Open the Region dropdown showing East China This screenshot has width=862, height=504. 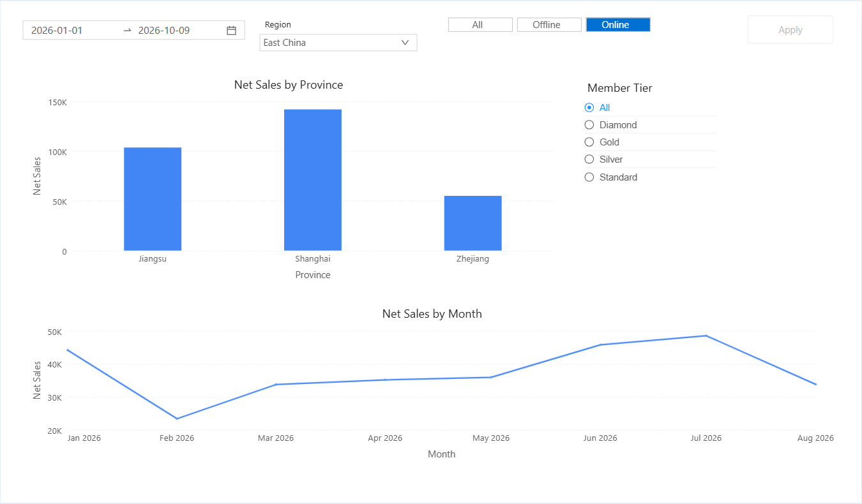(338, 43)
